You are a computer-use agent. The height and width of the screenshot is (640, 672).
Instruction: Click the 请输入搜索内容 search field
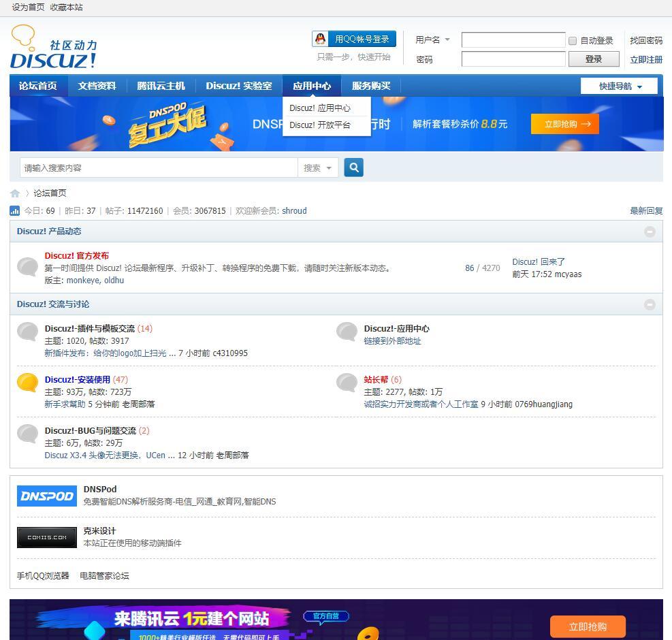coord(158,168)
